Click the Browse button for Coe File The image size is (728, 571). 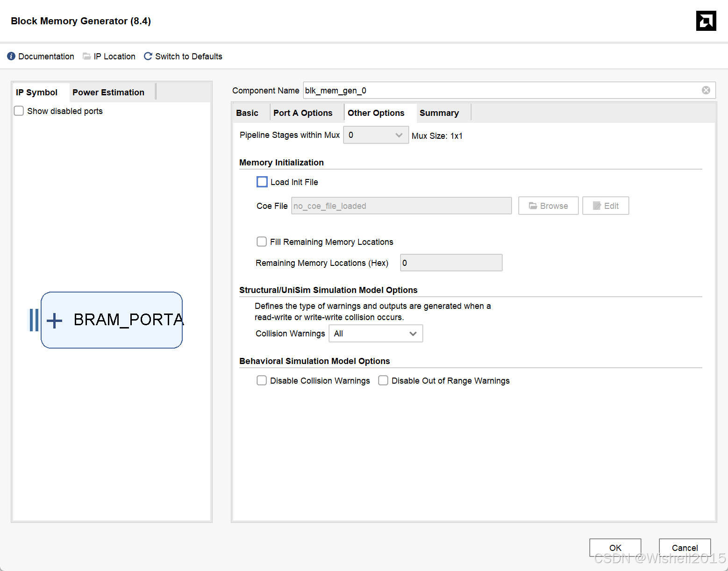click(549, 206)
